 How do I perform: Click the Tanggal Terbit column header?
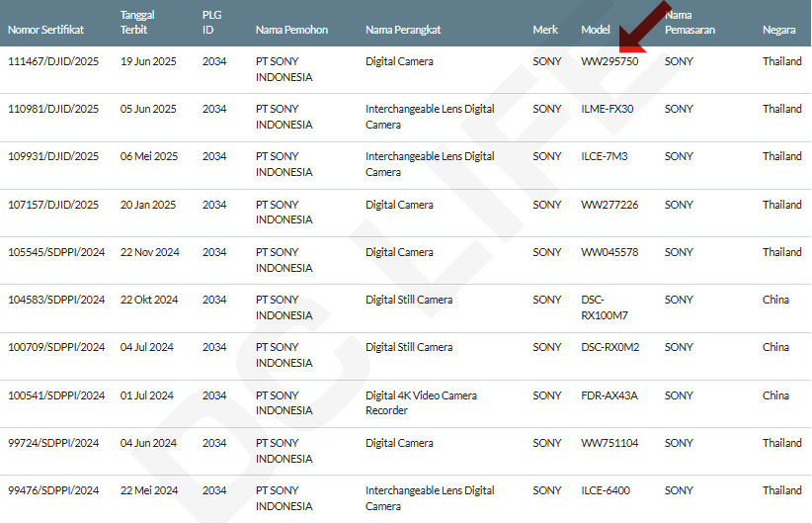point(137,23)
